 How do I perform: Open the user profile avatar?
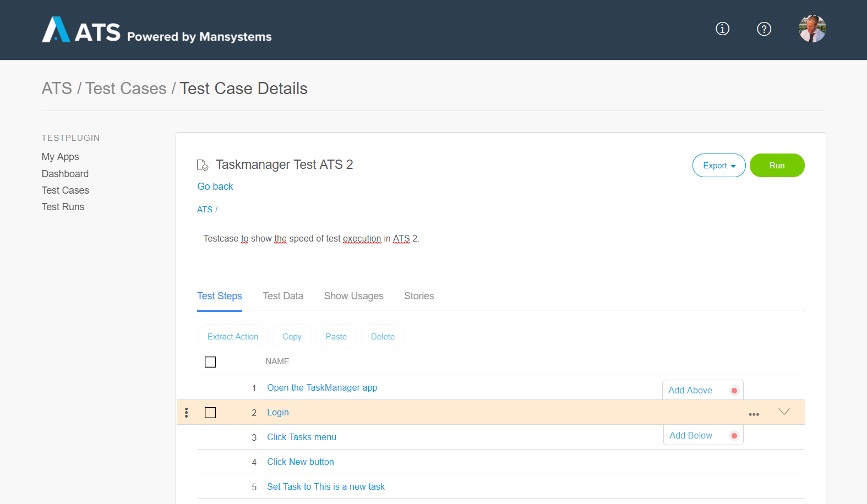813,29
